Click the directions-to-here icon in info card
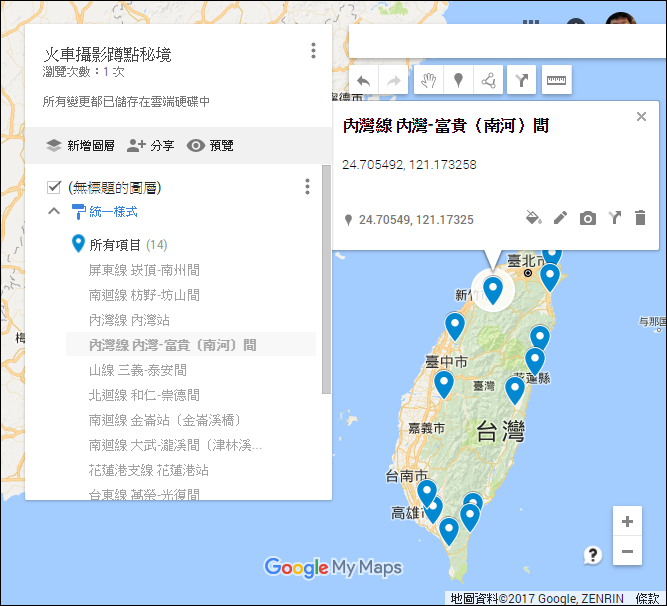Screen dimensions: 667x606 614,218
